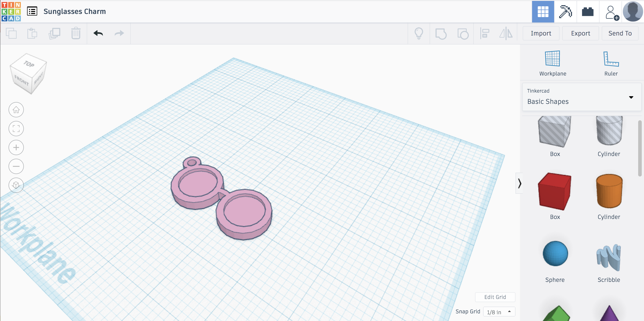Click the TOP face of view cube

[x=29, y=64]
